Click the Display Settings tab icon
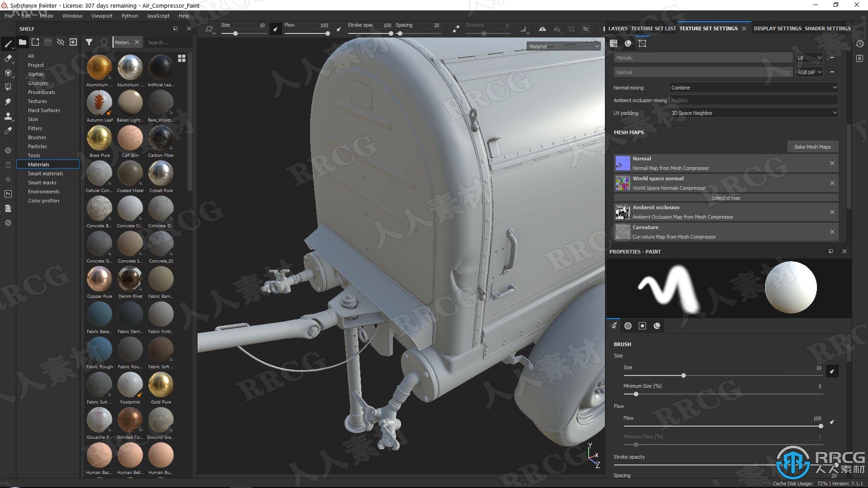The height and width of the screenshot is (488, 868). pyautogui.click(x=777, y=28)
